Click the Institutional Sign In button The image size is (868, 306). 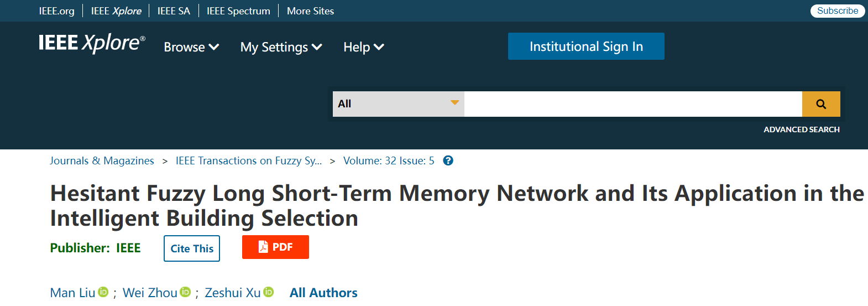tap(586, 46)
